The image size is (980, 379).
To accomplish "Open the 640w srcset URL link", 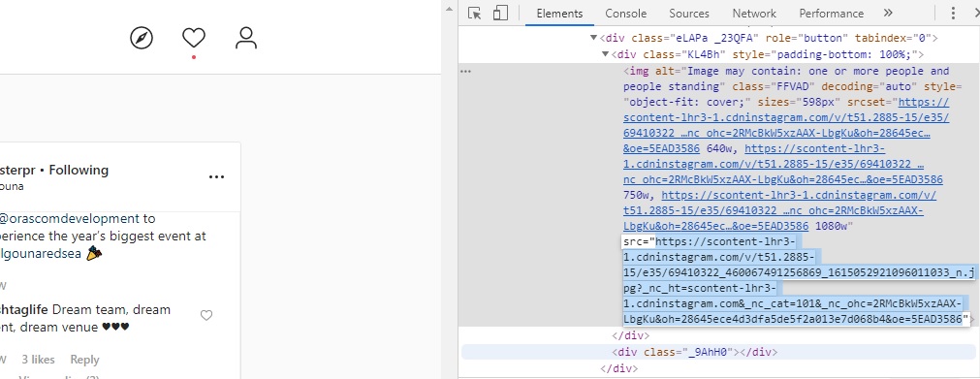I will coord(786,125).
